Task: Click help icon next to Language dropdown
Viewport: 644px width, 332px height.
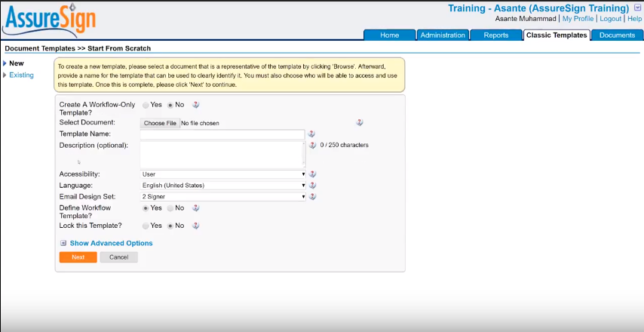Action: 312,185
